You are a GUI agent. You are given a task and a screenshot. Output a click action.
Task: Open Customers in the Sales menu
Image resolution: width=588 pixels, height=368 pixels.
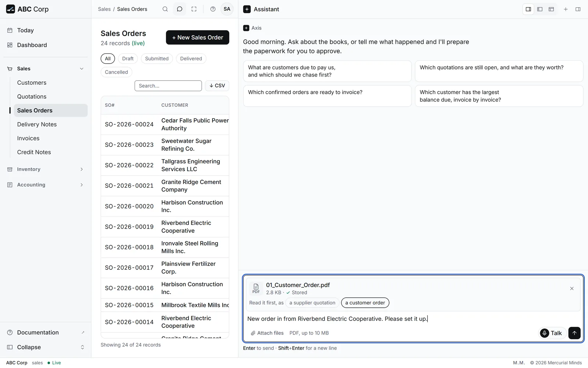coord(51,83)
